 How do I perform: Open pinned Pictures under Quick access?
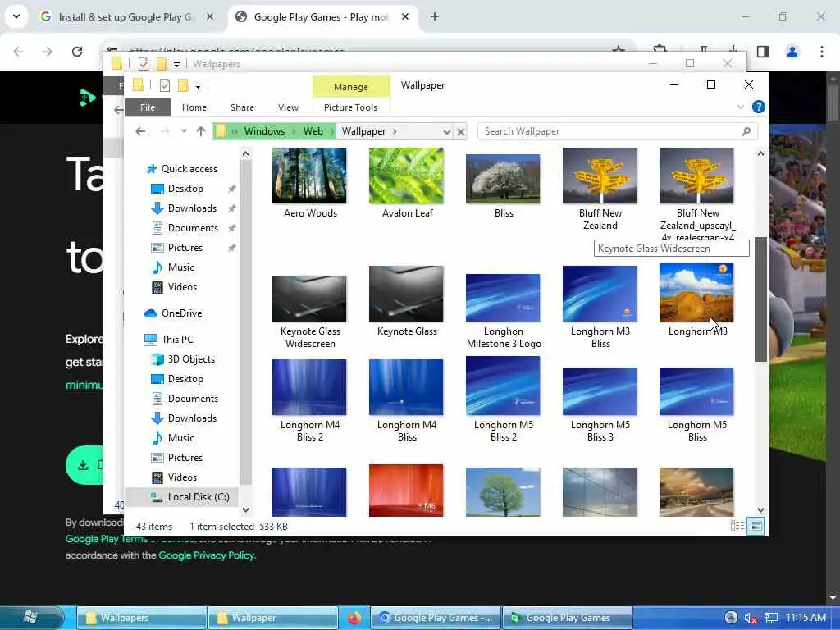tap(185, 248)
